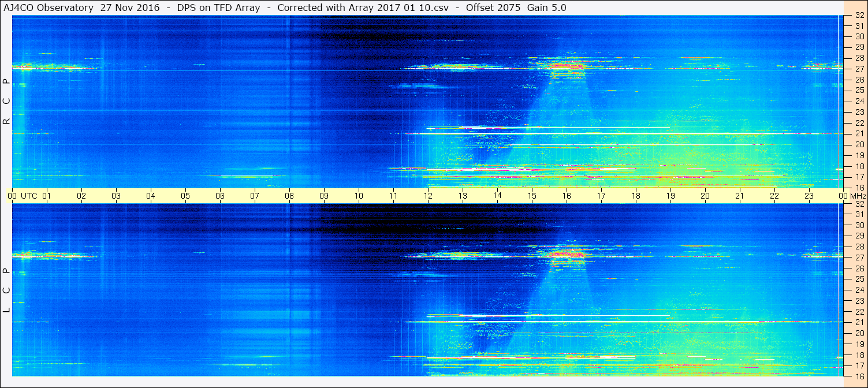
Task: Click the 27 MHz label on LCP scale
Action: tap(859, 258)
